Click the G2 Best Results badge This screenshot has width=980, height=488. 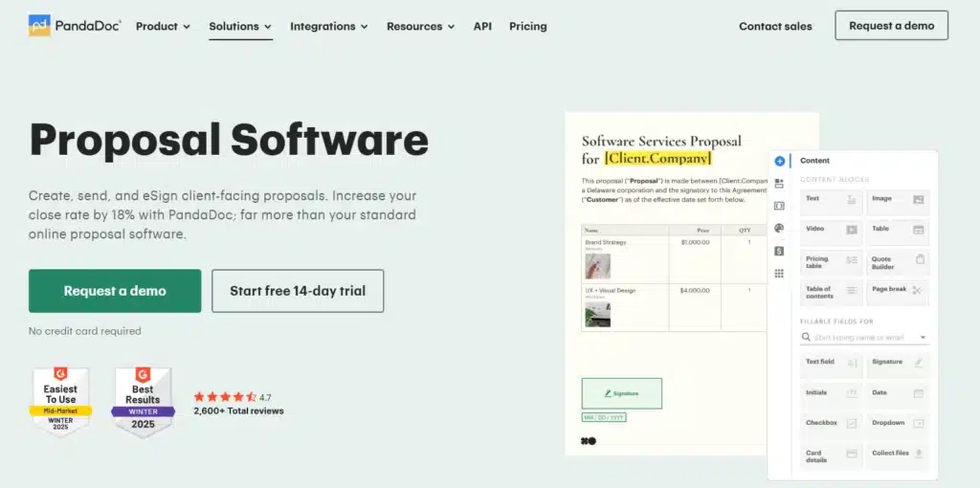point(143,402)
